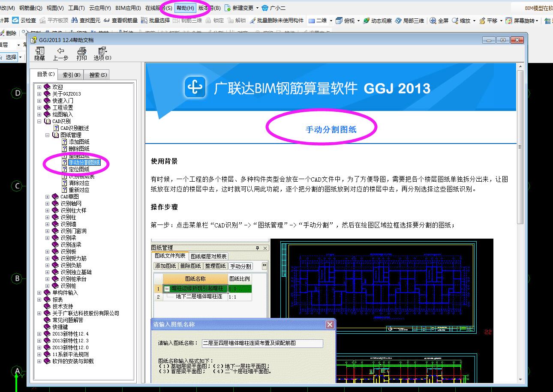Click the 动态观察 orbit toolbar icon
Screen dimensions: 553x392
(x=366, y=20)
